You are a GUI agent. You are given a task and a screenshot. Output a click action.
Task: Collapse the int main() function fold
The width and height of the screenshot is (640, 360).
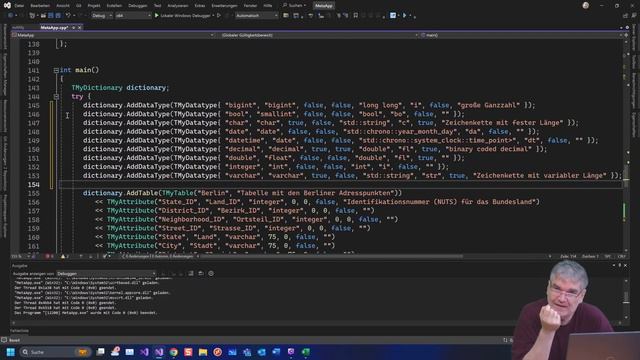(x=56, y=70)
